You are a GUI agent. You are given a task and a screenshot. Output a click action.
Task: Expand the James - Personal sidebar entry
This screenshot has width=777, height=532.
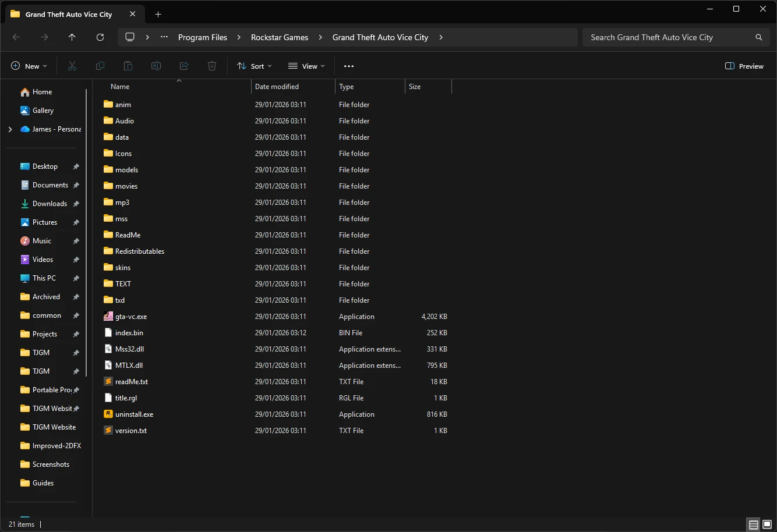pos(9,129)
